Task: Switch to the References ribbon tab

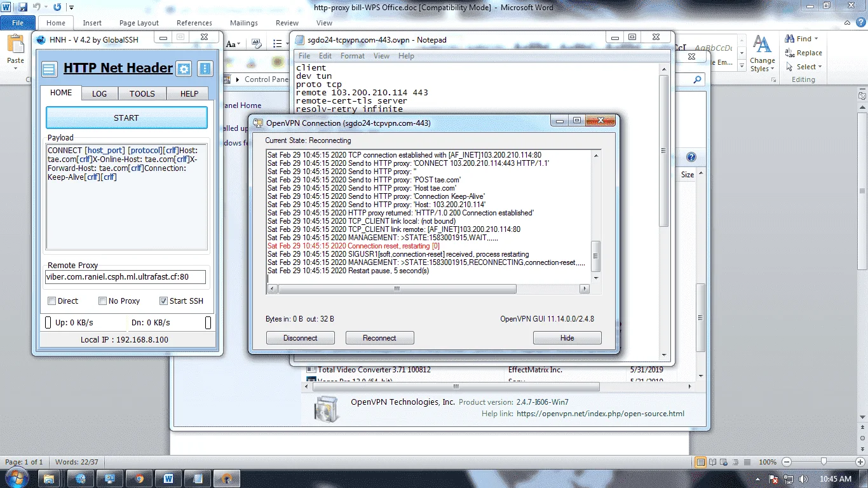Action: [194, 23]
